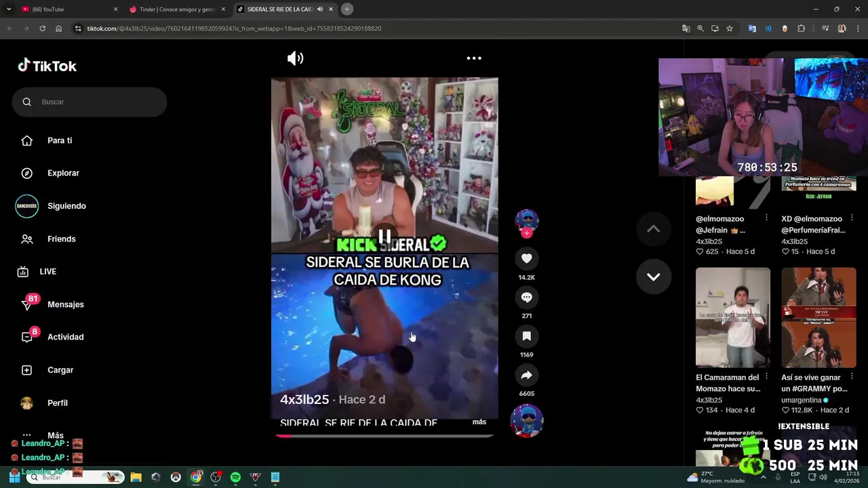This screenshot has height=488, width=868.
Task: Bookmark the video with 1169 saves
Action: (x=527, y=336)
